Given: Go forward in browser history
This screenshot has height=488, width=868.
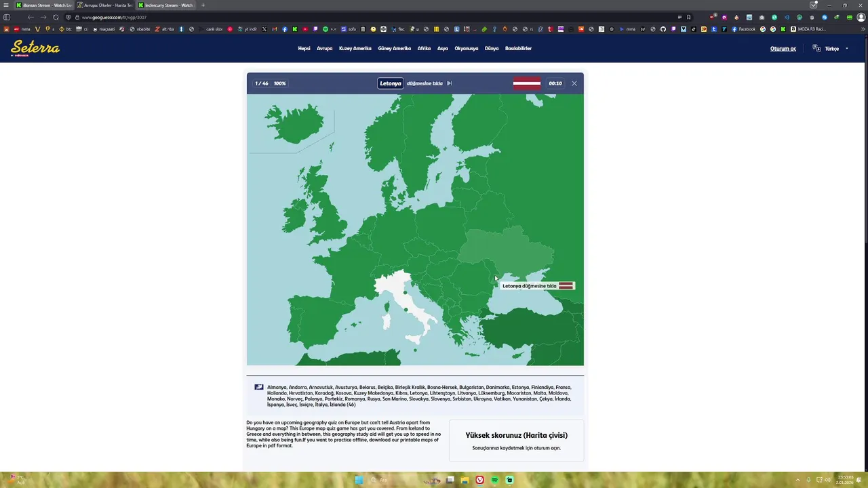Looking at the screenshot, I should [x=43, y=17].
